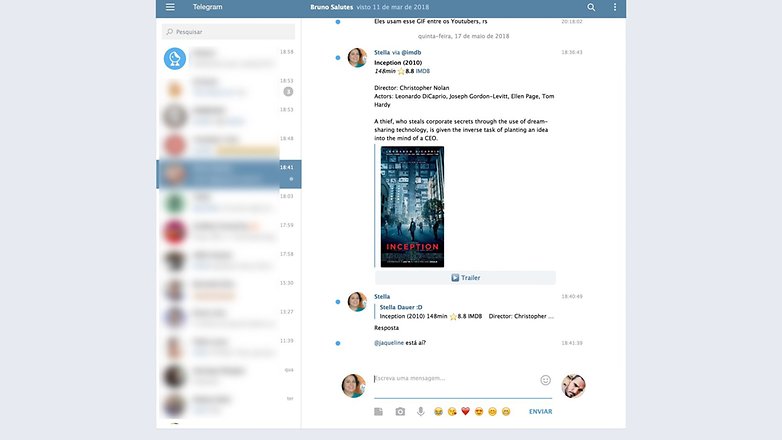Open the @imdb bot link

411,52
